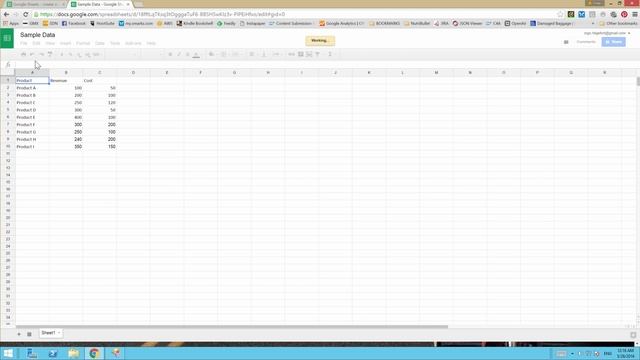Click the Print icon in toolbar
This screenshot has width=640, height=360.
23,54
